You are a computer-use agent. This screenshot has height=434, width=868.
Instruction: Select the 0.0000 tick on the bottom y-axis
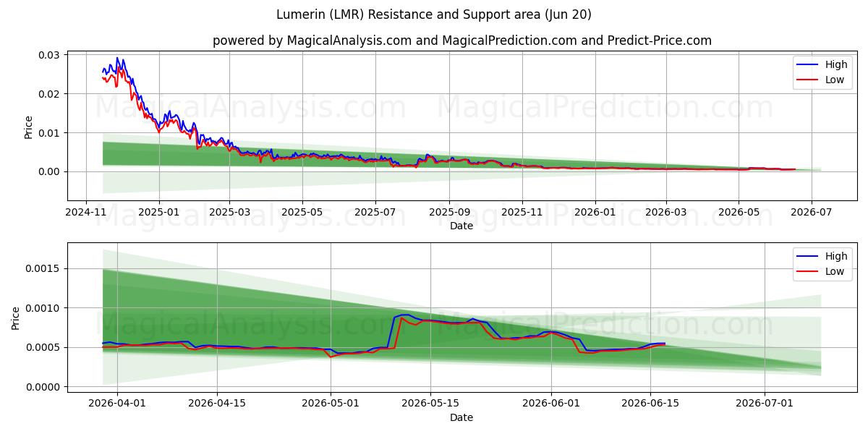(43, 387)
